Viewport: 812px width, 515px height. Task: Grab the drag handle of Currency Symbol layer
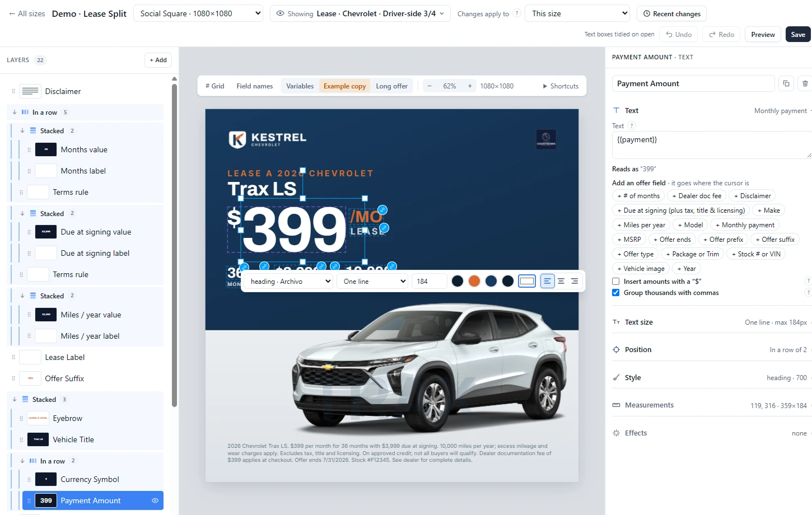click(x=29, y=479)
